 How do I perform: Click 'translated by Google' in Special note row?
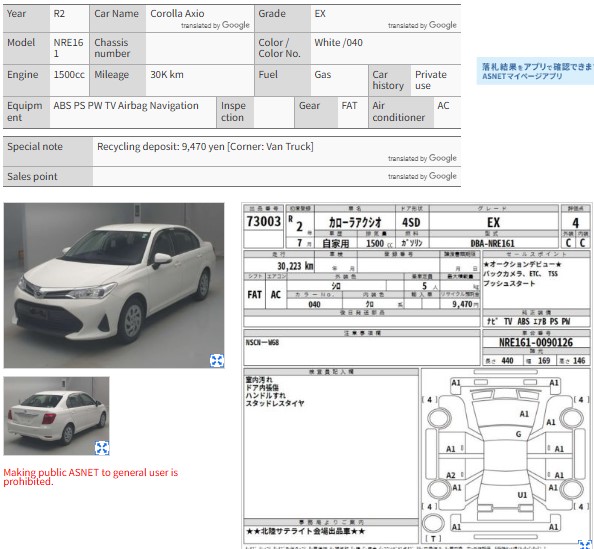coord(422,158)
